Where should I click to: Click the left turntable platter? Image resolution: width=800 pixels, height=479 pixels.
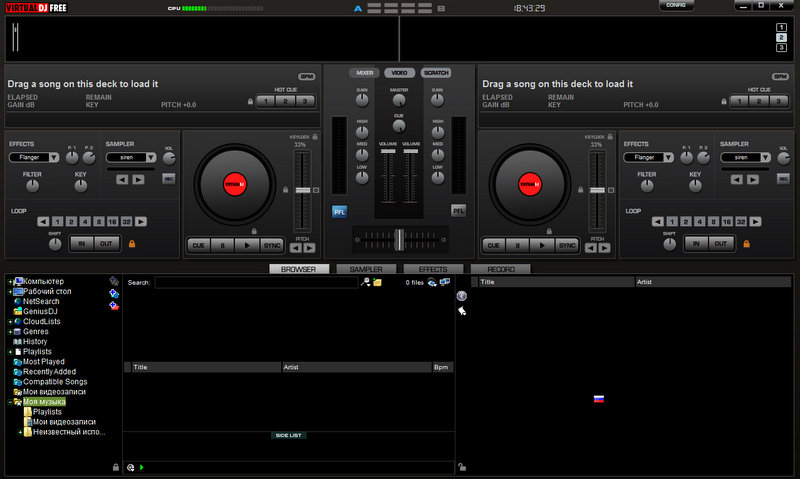235,185
